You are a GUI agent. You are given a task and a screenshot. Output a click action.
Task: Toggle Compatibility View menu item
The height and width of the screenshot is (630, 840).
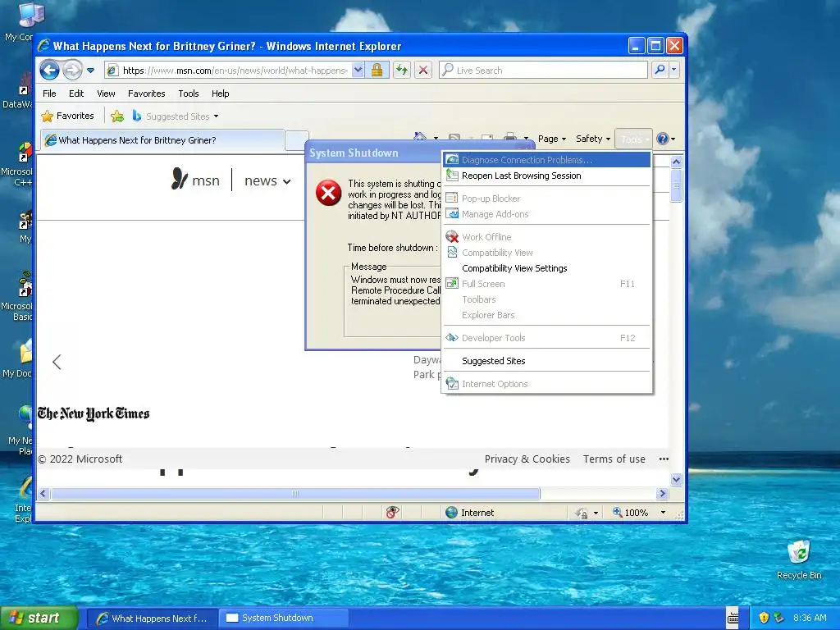coord(547,253)
